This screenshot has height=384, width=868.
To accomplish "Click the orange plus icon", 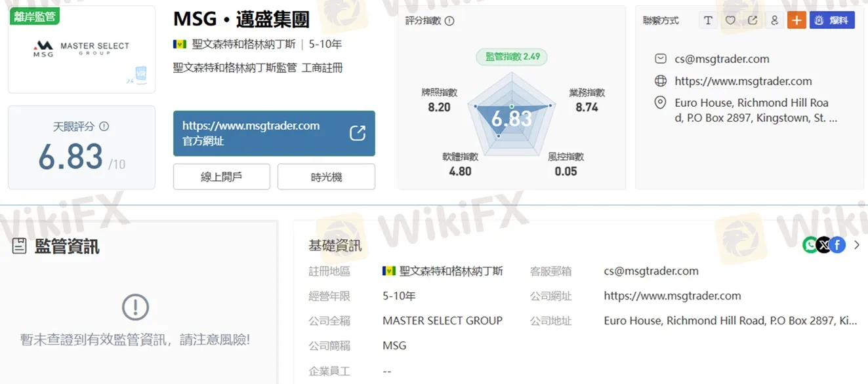I will pyautogui.click(x=796, y=20).
